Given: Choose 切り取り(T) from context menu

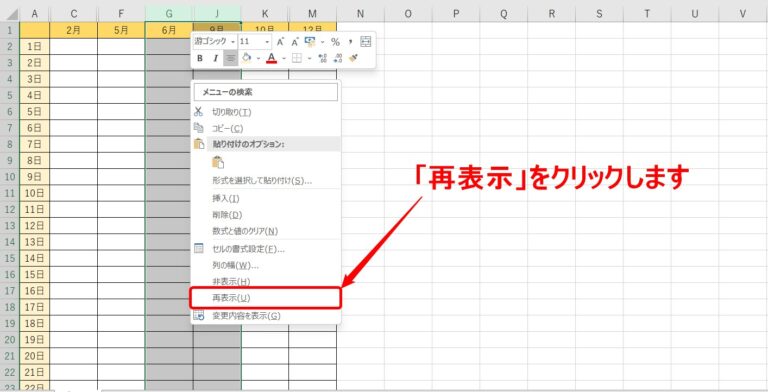Looking at the screenshot, I should point(265,112).
